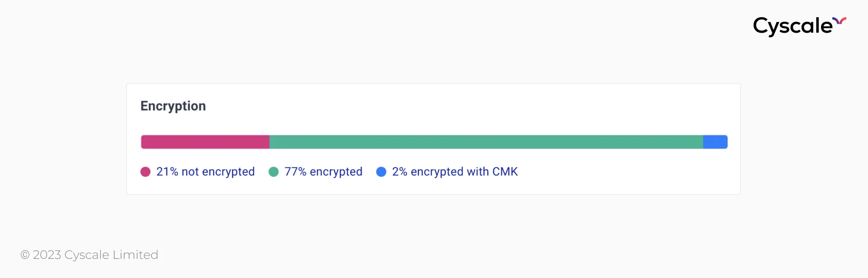Click the Cyscale wordmark logo
The width and height of the screenshot is (868, 278).
[x=793, y=26]
